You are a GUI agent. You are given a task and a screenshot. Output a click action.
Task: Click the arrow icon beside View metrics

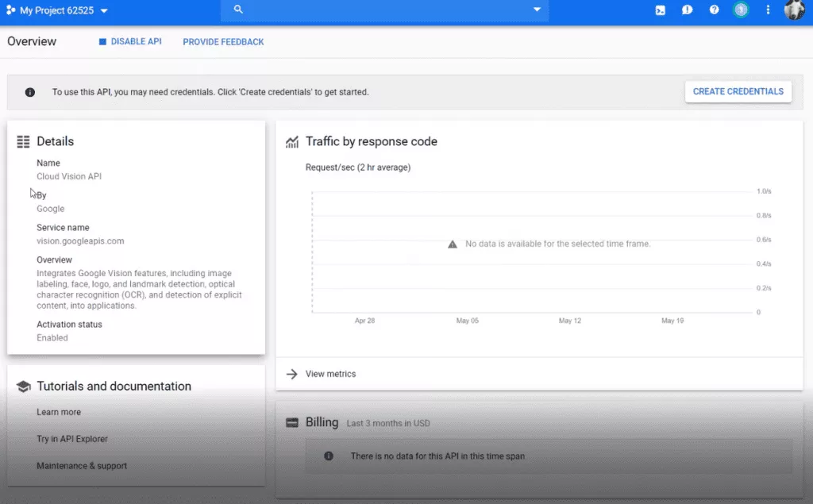click(292, 374)
